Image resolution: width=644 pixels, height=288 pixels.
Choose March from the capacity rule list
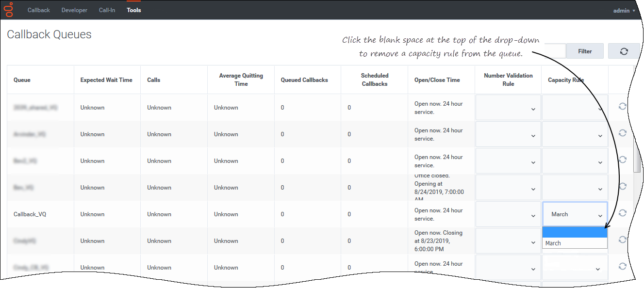575,243
